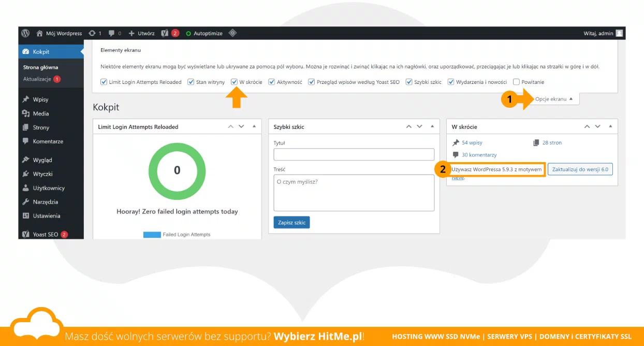Toggle the Szybki szkic checkbox
The width and height of the screenshot is (644, 346).
(x=409, y=82)
